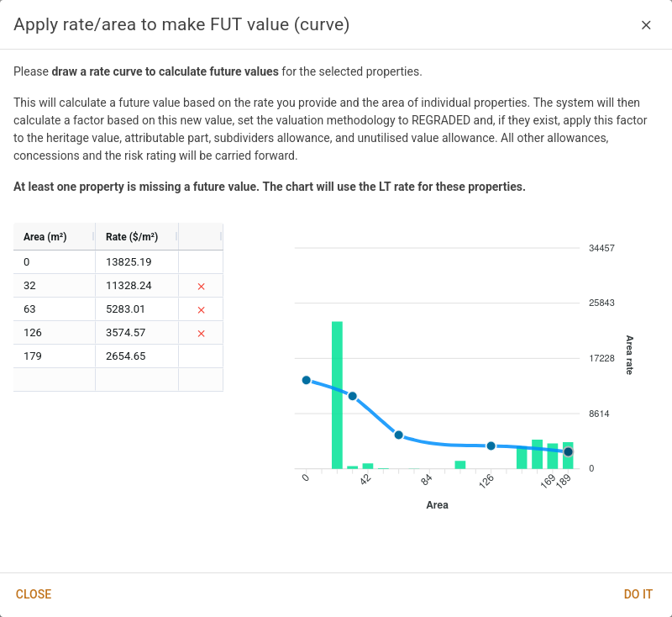Delete the row with area 126
The image size is (672, 617).
tap(201, 334)
